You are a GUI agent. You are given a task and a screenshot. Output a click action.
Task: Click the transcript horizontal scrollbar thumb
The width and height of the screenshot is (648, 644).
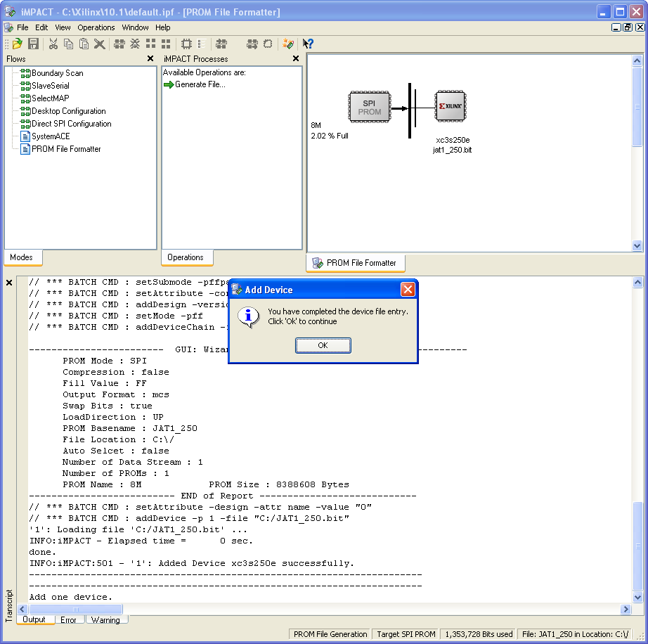point(76,609)
